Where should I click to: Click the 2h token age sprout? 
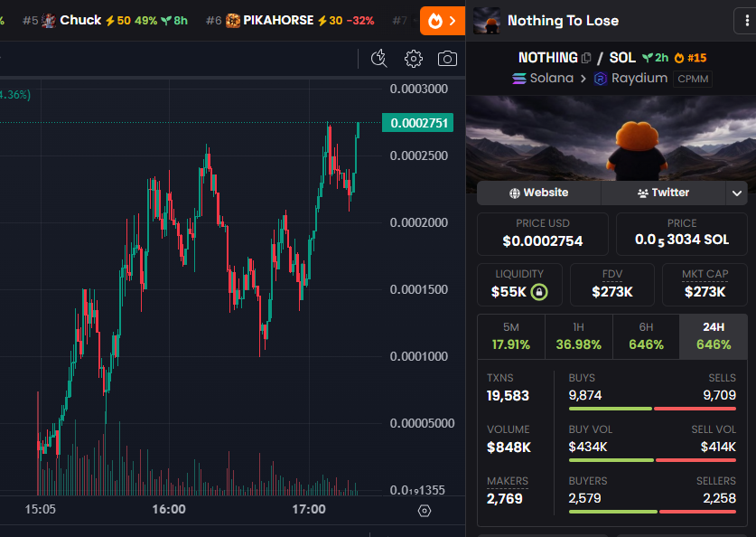click(655, 58)
